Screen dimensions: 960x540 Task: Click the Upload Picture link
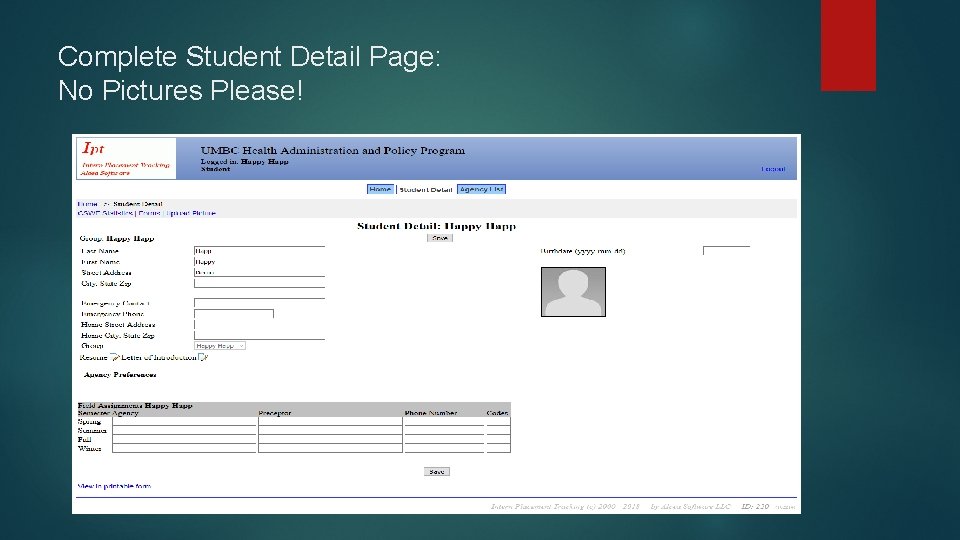191,213
